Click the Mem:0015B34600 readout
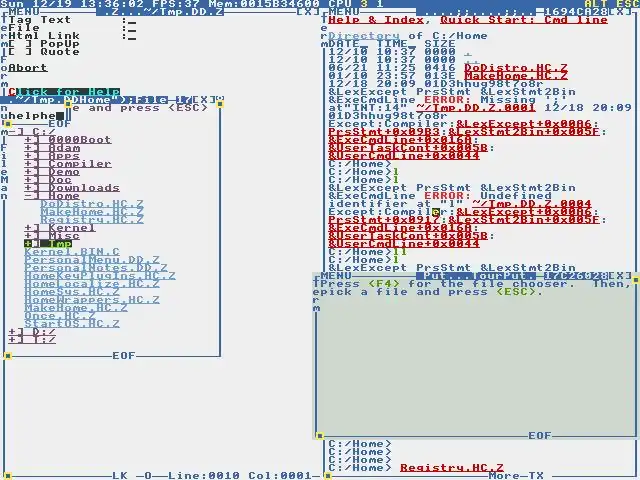This screenshot has height=480, width=640. pyautogui.click(x=264, y=4)
